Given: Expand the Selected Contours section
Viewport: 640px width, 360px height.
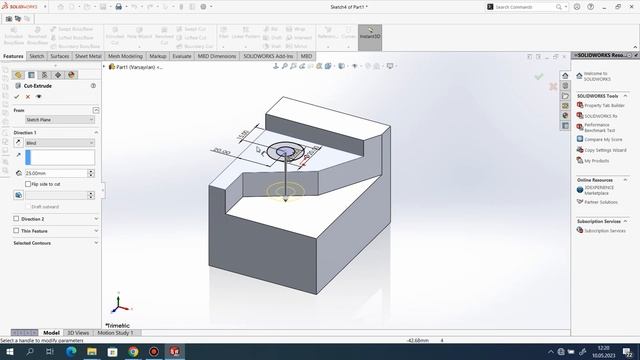Looking at the screenshot, I should pos(96,243).
